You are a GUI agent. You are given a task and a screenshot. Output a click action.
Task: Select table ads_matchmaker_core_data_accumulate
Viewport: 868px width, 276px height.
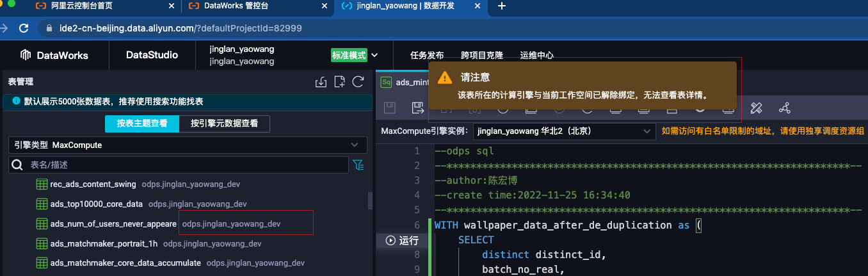coord(125,263)
